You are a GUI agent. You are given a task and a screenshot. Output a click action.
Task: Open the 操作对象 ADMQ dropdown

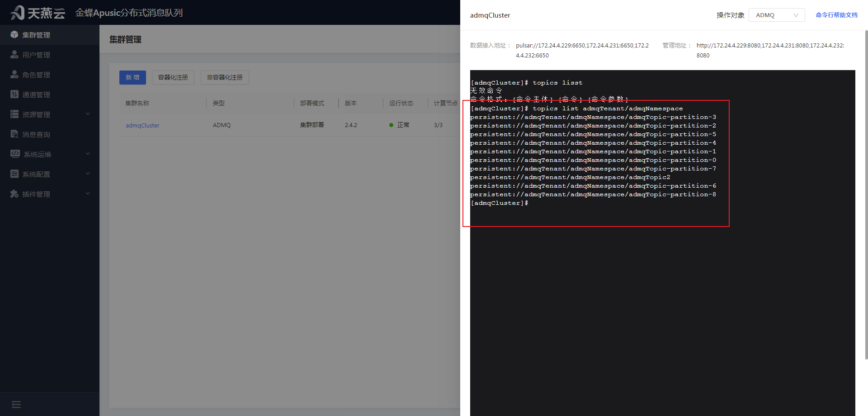(x=777, y=15)
